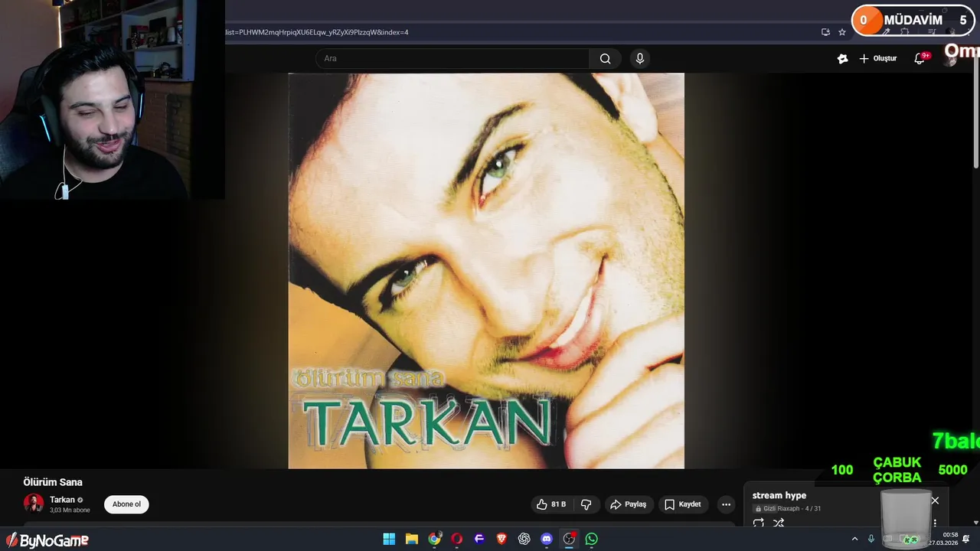The image size is (980, 551).
Task: Click the YouTube search magnifier button
Action: click(x=605, y=59)
